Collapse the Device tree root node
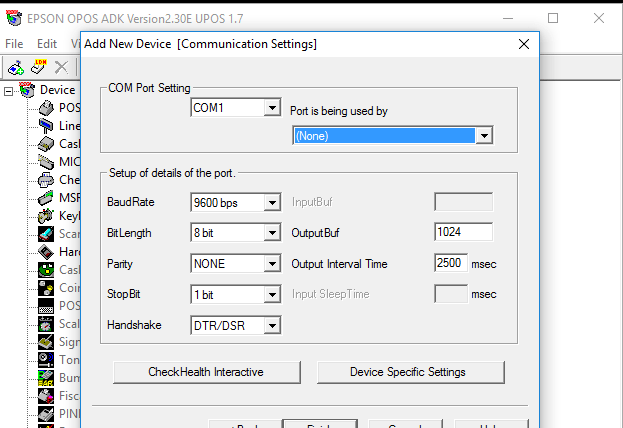This screenshot has width=623, height=428. [9, 90]
